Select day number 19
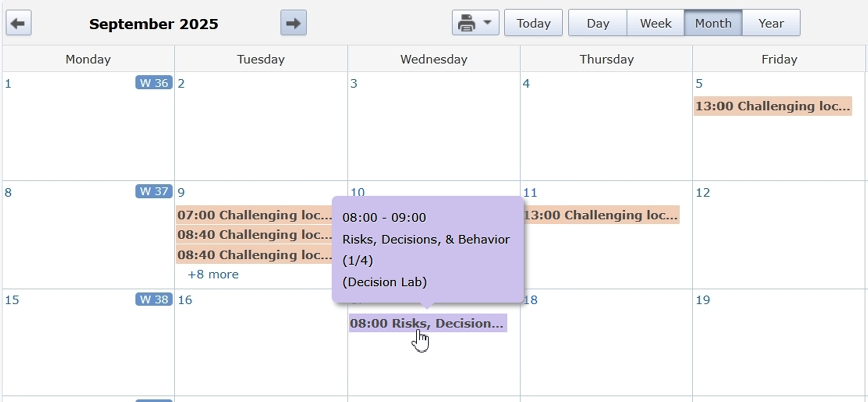 click(x=703, y=300)
